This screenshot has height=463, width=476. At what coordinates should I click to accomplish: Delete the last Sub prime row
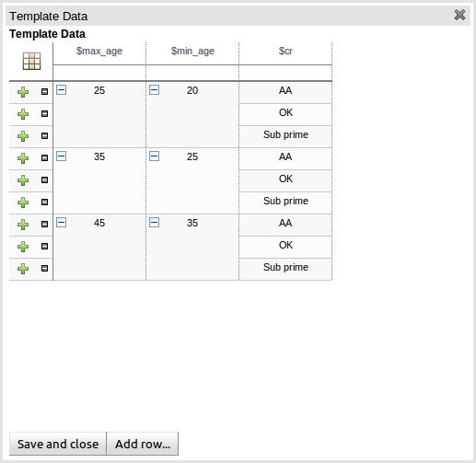[44, 269]
